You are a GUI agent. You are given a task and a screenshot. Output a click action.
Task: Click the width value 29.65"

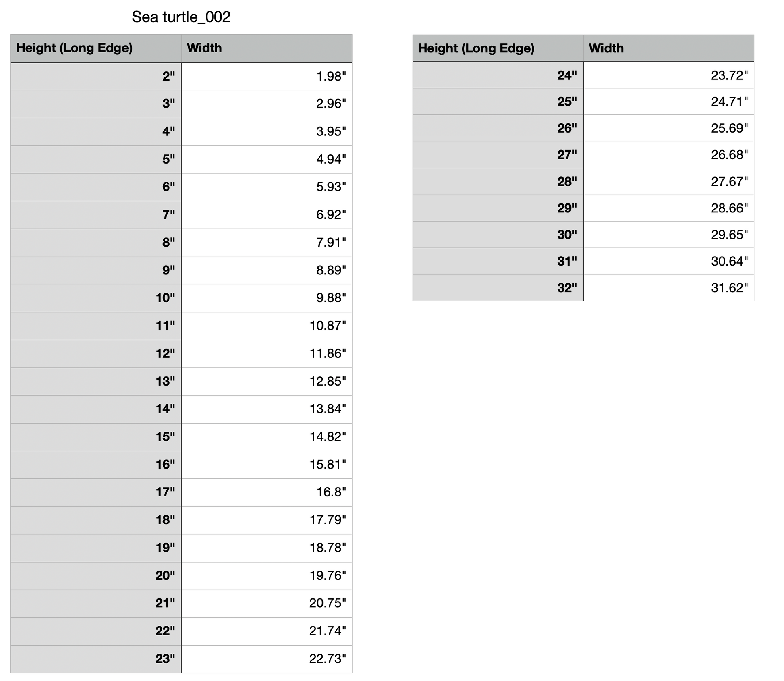click(x=669, y=235)
